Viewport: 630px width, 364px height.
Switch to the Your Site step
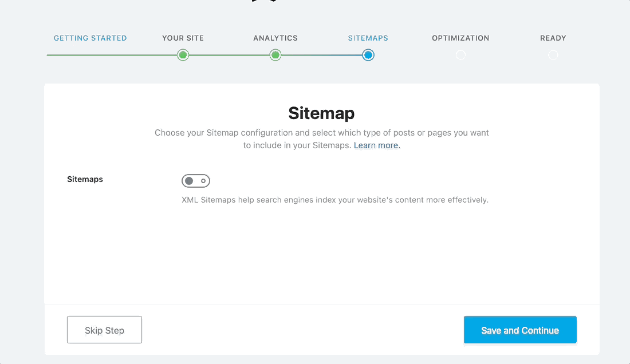(x=183, y=38)
